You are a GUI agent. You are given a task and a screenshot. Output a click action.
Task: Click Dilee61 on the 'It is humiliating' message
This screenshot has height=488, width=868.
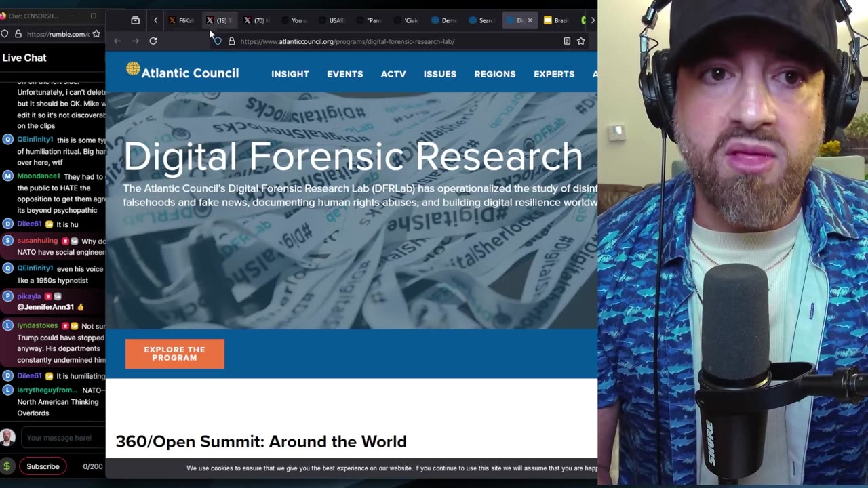(x=29, y=376)
